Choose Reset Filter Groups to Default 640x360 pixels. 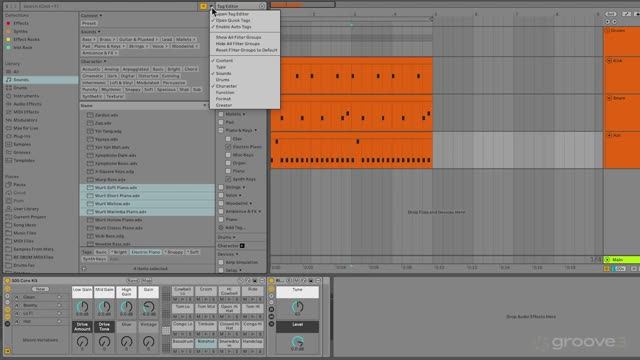pos(245,50)
